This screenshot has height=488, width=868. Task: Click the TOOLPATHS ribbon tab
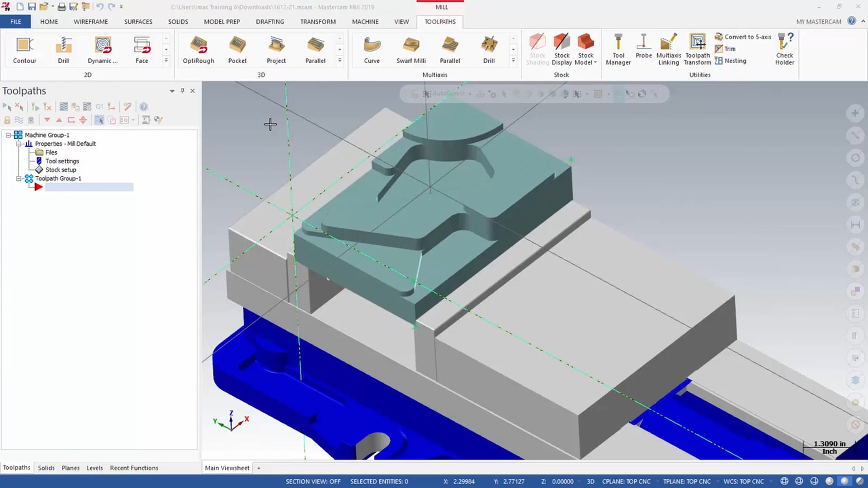tap(441, 21)
